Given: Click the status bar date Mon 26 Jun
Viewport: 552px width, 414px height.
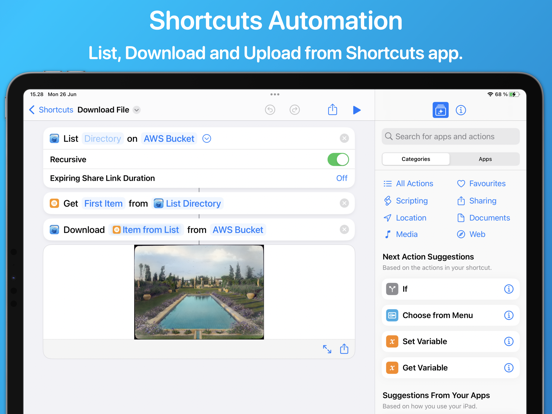Looking at the screenshot, I should tap(62, 94).
